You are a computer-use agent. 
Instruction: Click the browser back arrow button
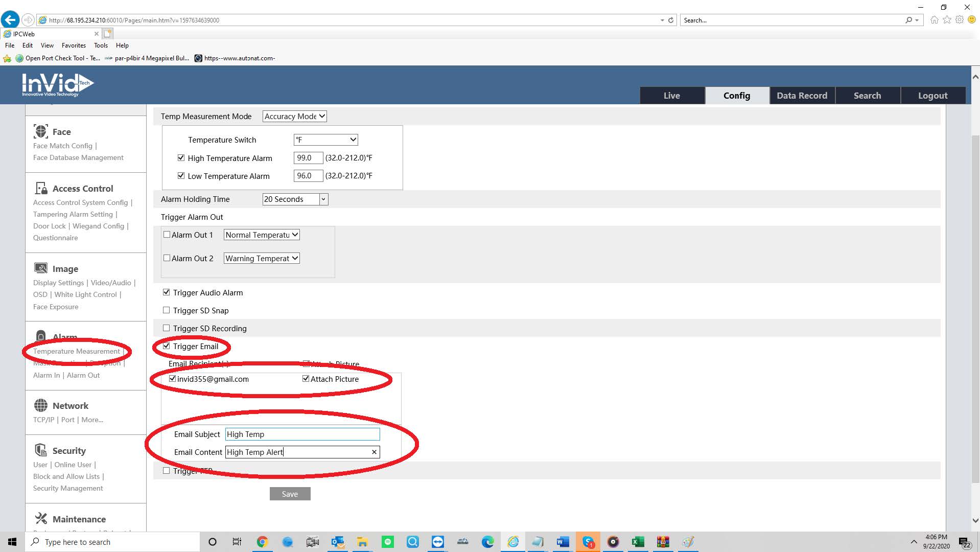point(10,20)
